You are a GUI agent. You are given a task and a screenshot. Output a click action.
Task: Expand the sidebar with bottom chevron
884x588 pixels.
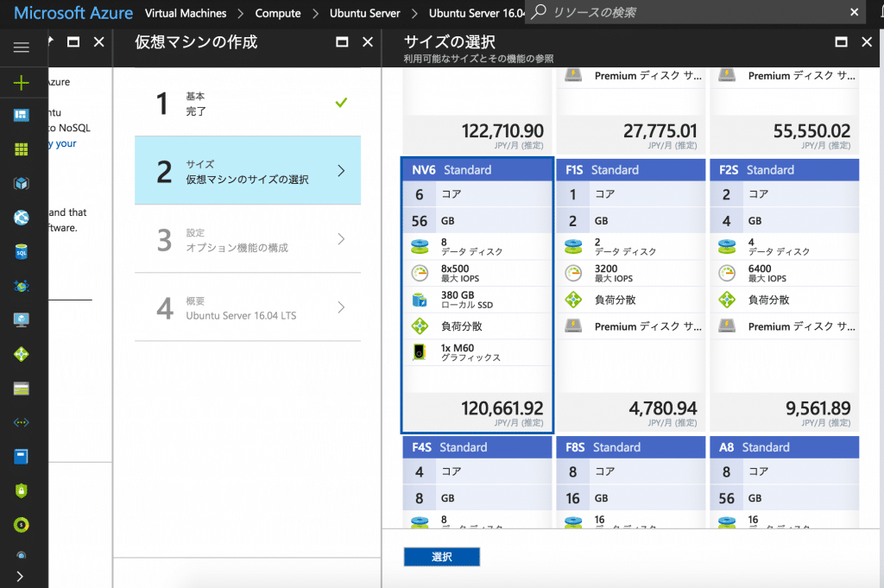(21, 576)
